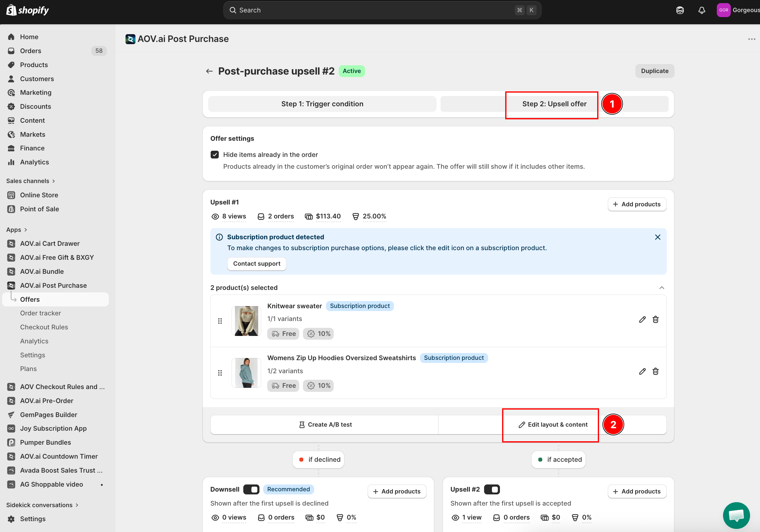The width and height of the screenshot is (760, 532).
Task: Go back using the arrow beside Post-purchase upsell #2
Action: 209,71
